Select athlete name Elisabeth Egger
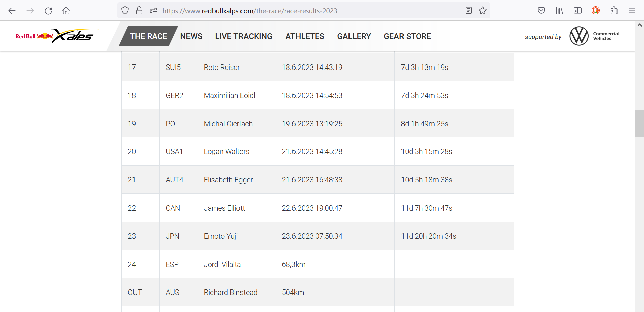Viewport: 644px width, 312px height. pyautogui.click(x=228, y=180)
